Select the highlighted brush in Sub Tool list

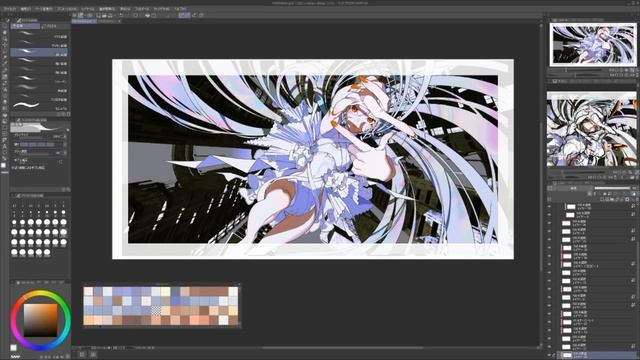point(39,52)
